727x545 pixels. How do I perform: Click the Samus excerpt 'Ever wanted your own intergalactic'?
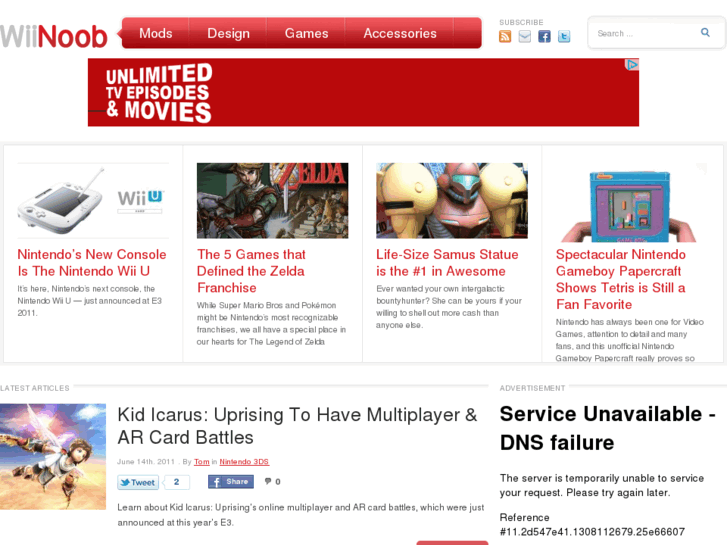[449, 307]
